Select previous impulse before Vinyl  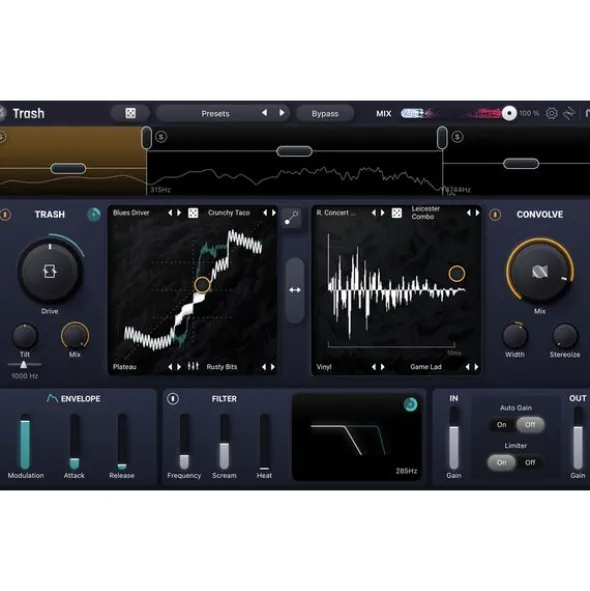coord(374,366)
